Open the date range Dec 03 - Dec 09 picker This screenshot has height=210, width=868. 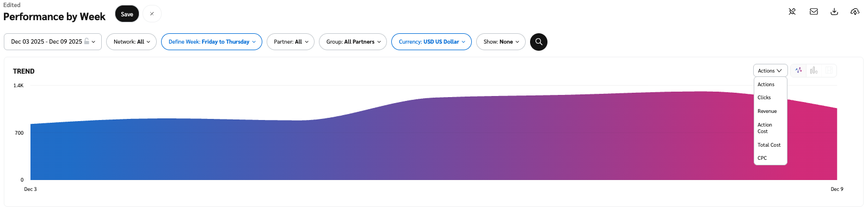pos(53,42)
